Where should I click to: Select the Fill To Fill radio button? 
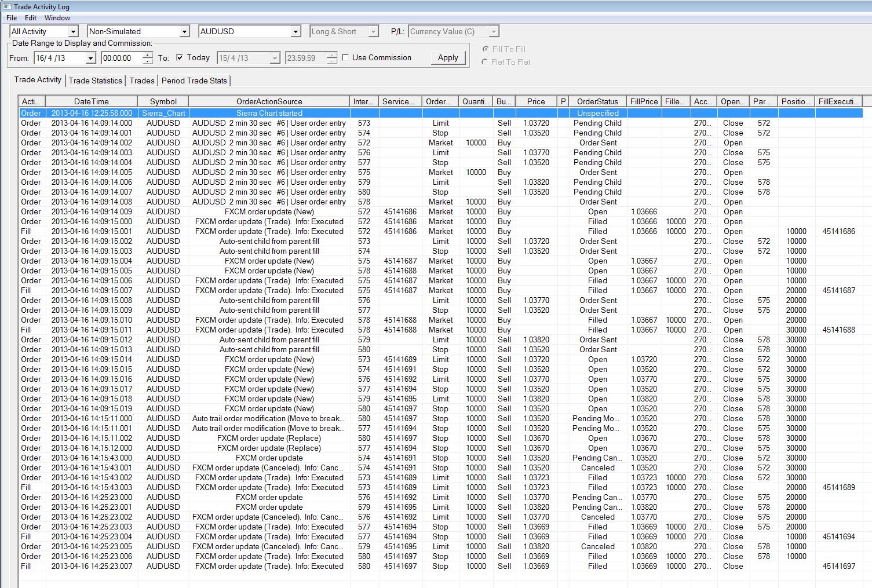(x=485, y=49)
